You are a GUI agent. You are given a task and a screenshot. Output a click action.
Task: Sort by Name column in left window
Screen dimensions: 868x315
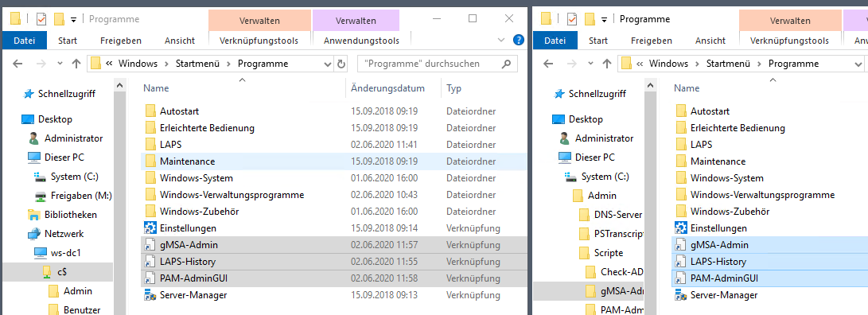156,88
